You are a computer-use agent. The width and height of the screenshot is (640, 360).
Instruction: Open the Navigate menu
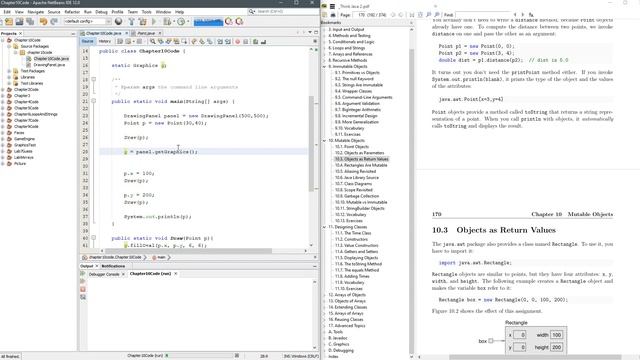click(x=36, y=12)
